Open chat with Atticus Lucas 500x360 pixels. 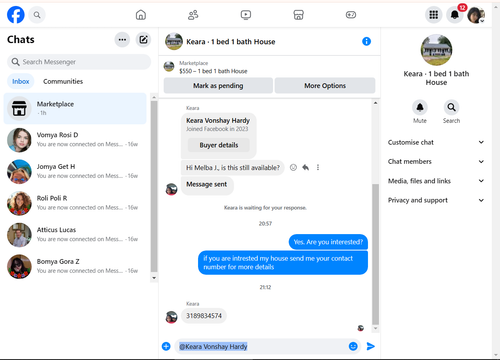75,235
